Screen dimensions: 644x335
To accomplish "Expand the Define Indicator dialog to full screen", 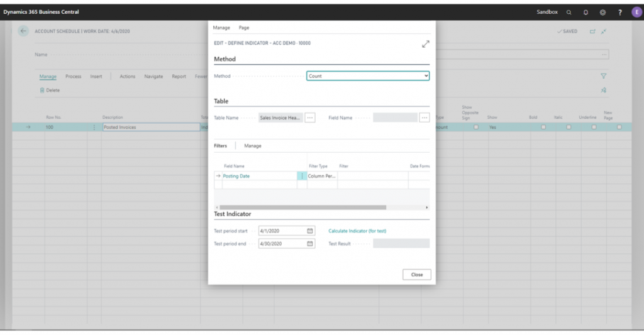I will pos(425,44).
